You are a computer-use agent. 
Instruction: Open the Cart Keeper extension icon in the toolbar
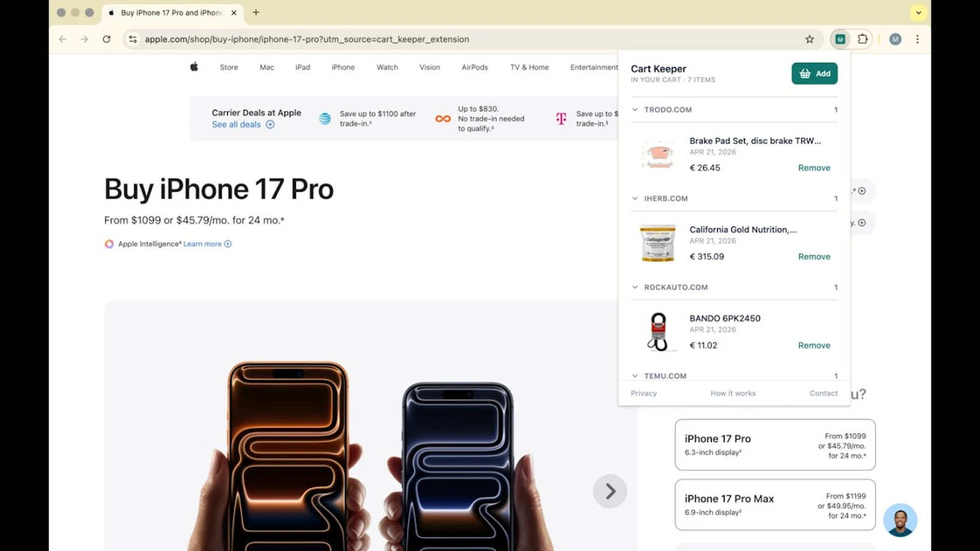[840, 39]
